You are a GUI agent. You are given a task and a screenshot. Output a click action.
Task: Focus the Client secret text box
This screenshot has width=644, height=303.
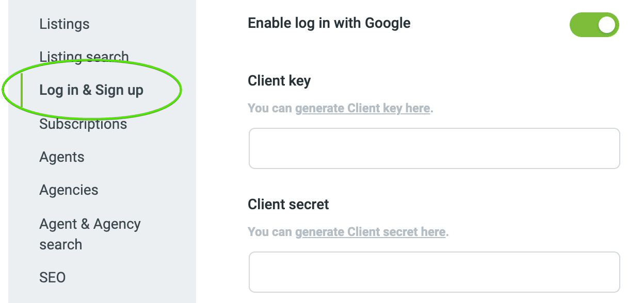tap(434, 272)
